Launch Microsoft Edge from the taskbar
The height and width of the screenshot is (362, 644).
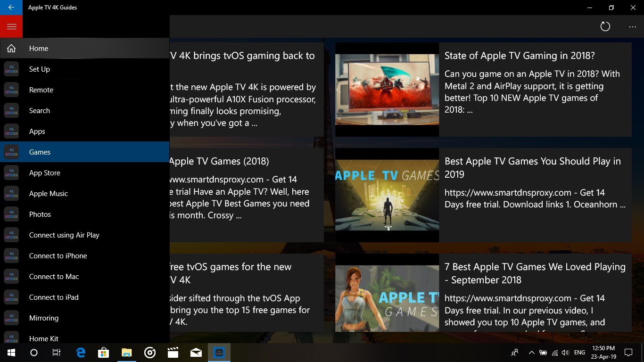[x=81, y=353]
